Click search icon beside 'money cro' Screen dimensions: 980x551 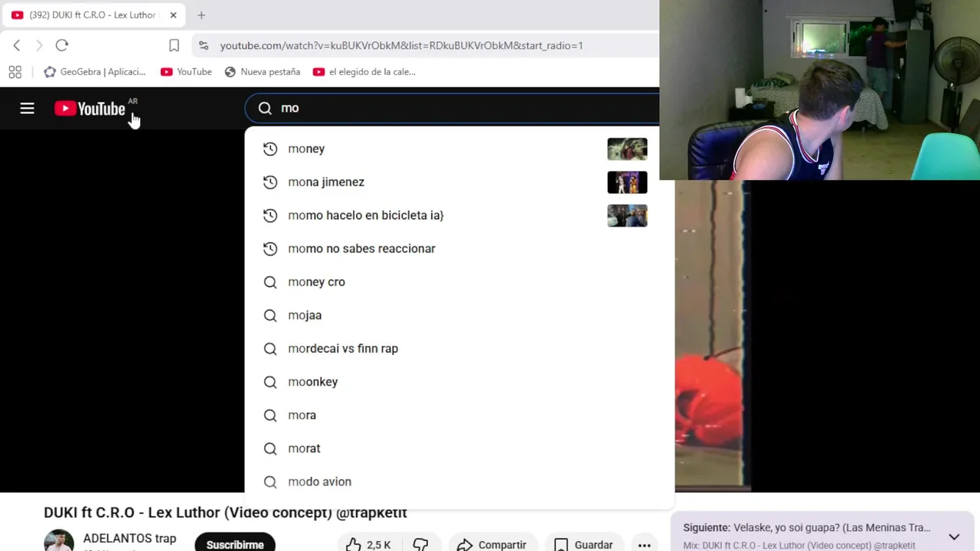[x=270, y=282]
